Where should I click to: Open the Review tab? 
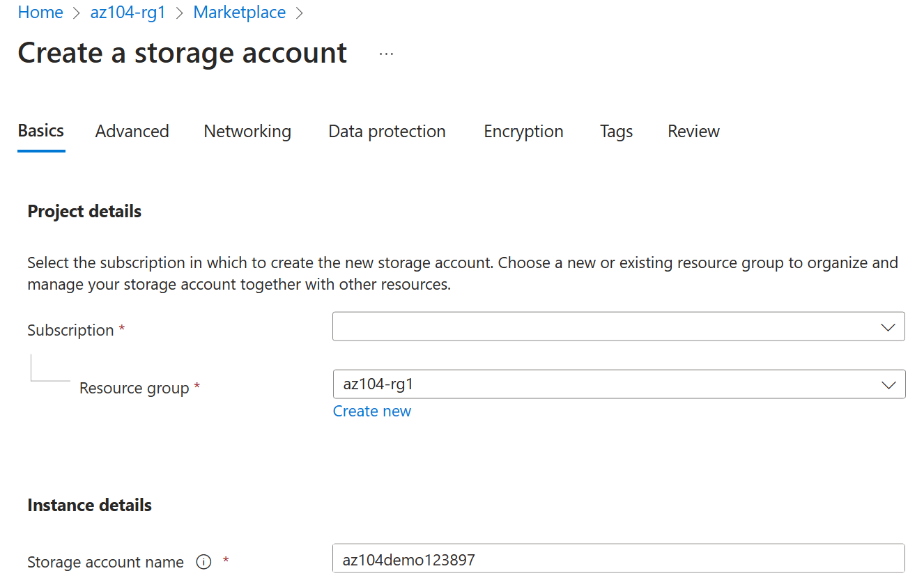[x=693, y=131]
